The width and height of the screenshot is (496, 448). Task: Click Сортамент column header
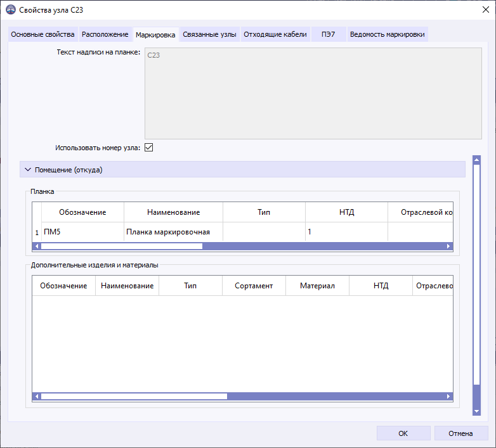click(x=254, y=286)
